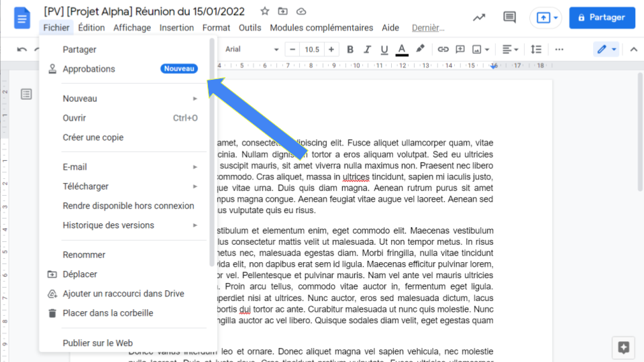The height and width of the screenshot is (362, 644).
Task: Open the Arial font dropdown
Action: point(252,50)
